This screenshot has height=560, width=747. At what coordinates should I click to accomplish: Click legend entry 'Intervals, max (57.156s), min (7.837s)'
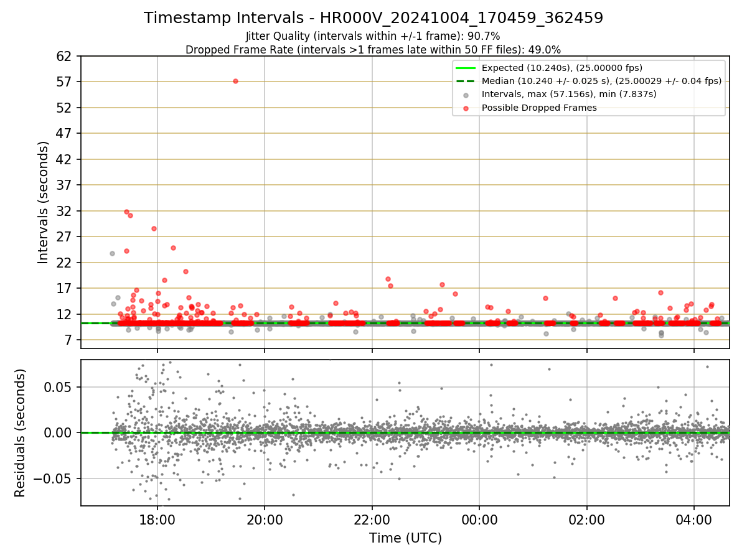tap(569, 94)
